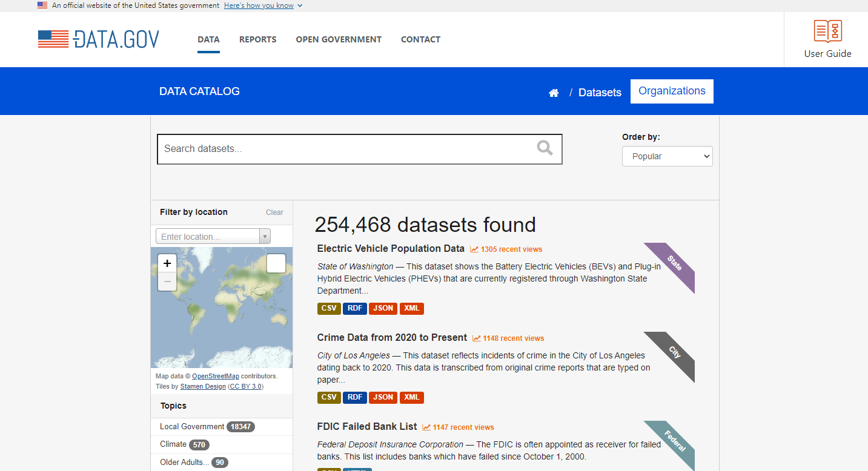Click "Federal Deposit Insurance Corporation" text

pos(390,444)
